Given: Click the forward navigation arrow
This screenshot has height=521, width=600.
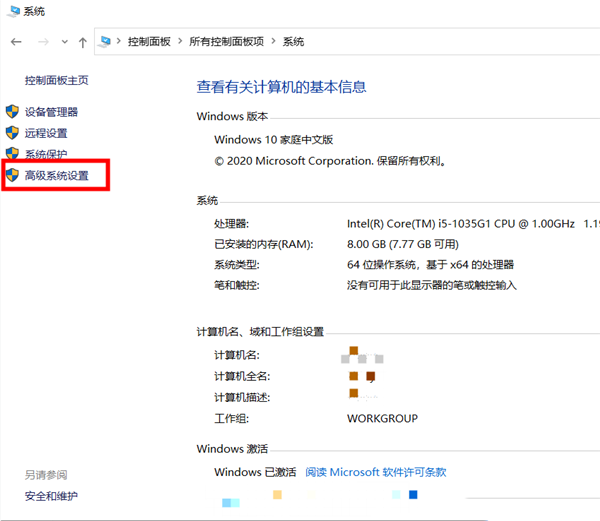Looking at the screenshot, I should pyautogui.click(x=42, y=42).
